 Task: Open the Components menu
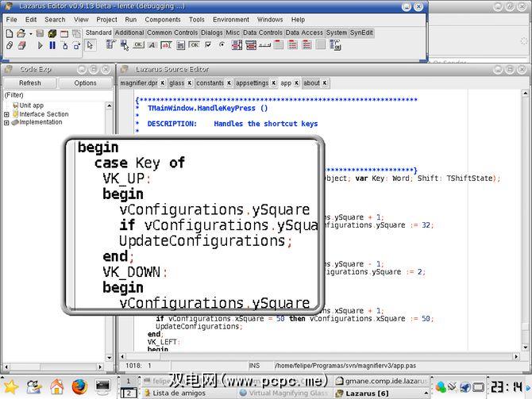point(163,20)
